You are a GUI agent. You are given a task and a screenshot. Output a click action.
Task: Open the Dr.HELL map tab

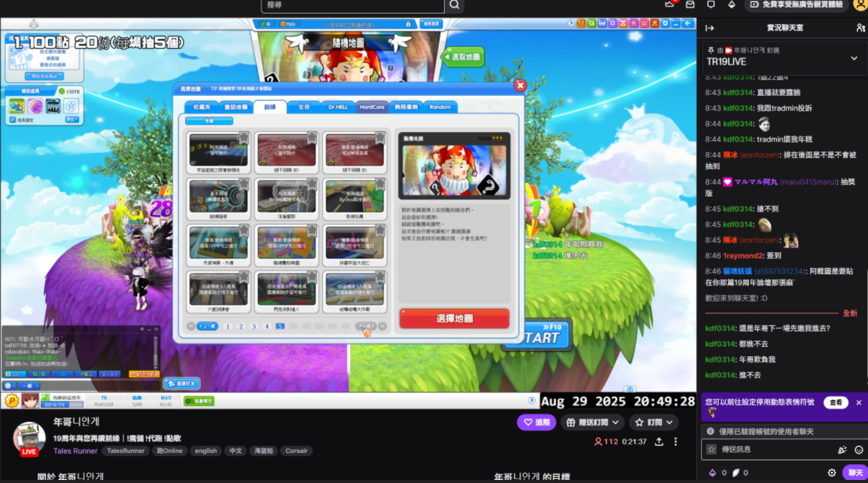point(337,107)
